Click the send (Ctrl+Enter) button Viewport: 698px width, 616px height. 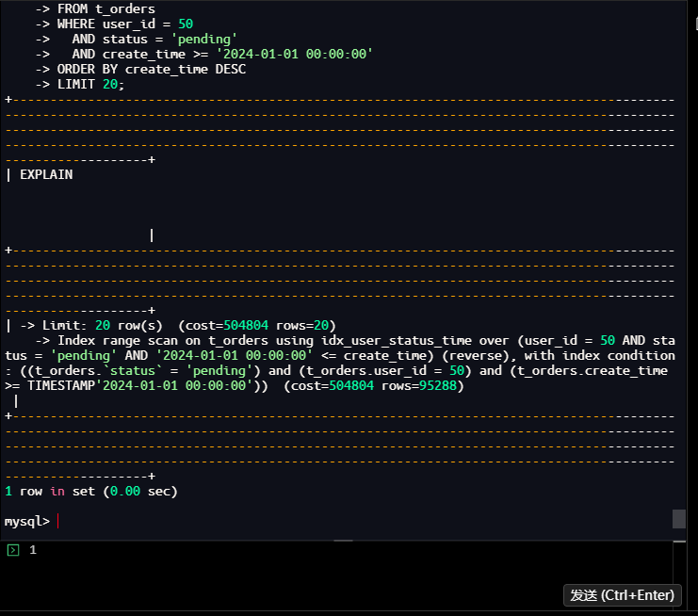pos(622,595)
